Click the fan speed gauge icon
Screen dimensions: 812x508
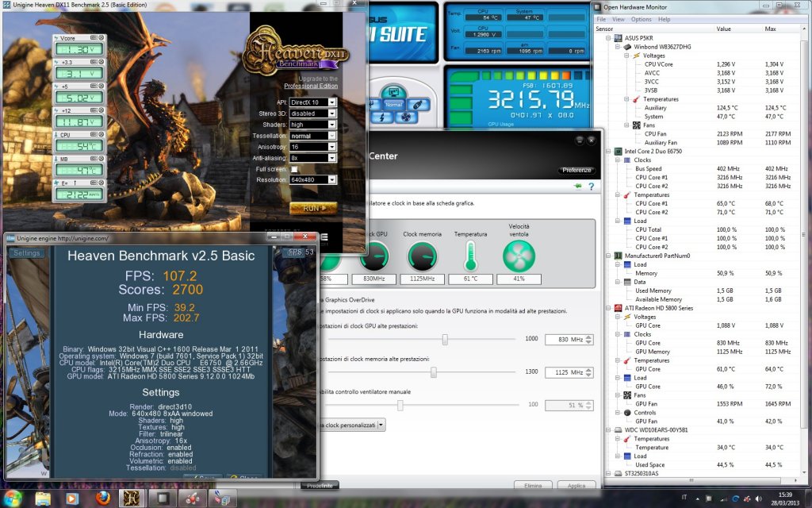519,256
